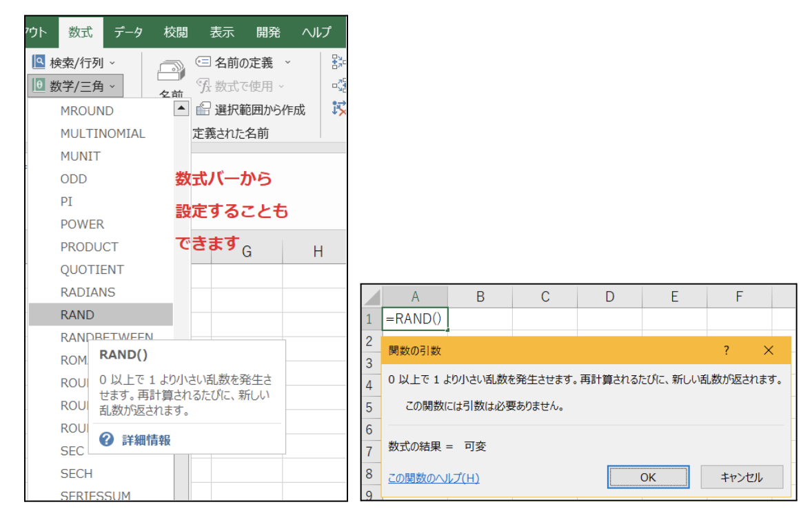Expand the 名前の定義 dropdown arrow

287,62
